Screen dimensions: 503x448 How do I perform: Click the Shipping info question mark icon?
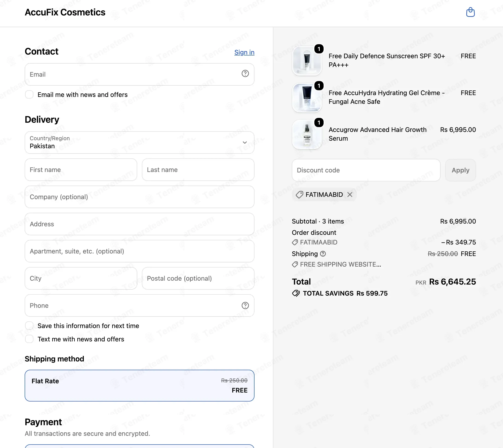point(323,254)
